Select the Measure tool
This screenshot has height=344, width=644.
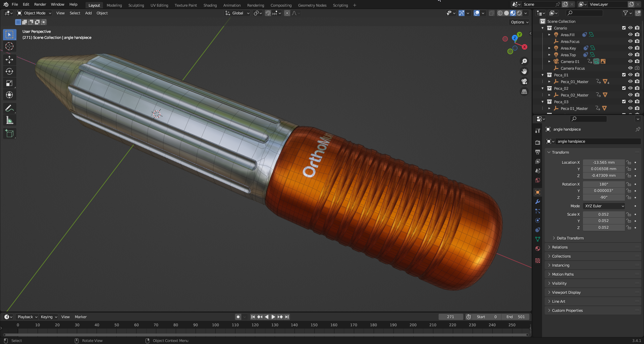pos(9,120)
